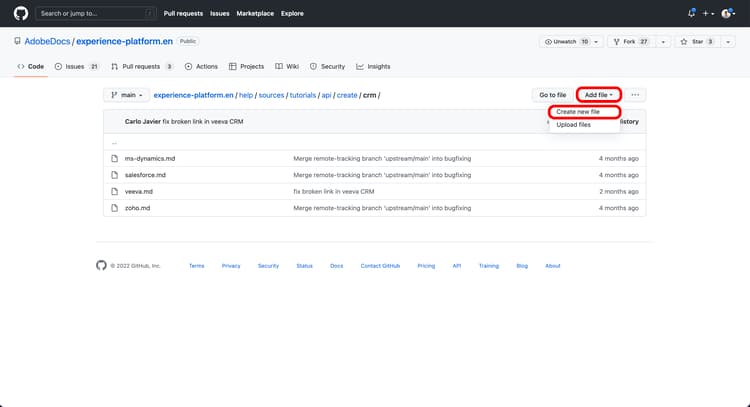Viewport: 750px width, 407px height.
Task: Open footer Docs link
Action: coord(337,266)
